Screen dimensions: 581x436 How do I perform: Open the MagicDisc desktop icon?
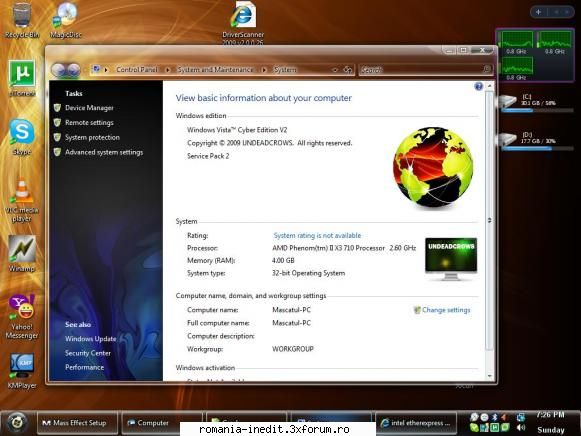66,20
